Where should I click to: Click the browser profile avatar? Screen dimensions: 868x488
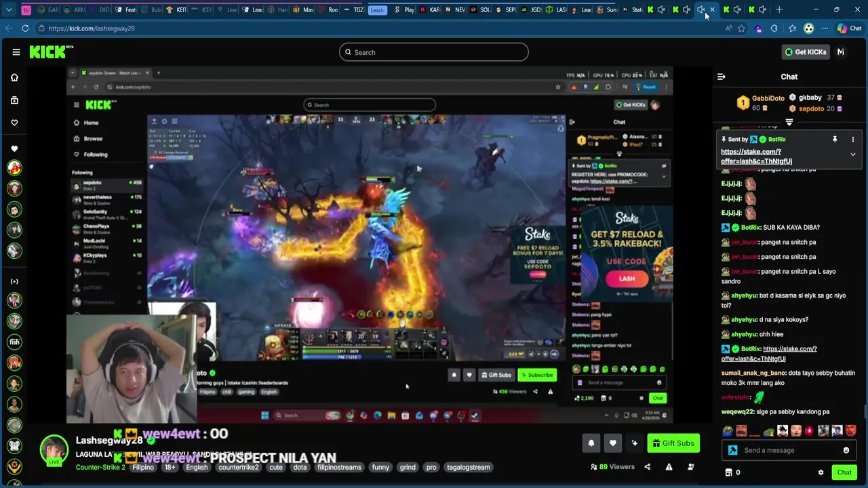[808, 28]
